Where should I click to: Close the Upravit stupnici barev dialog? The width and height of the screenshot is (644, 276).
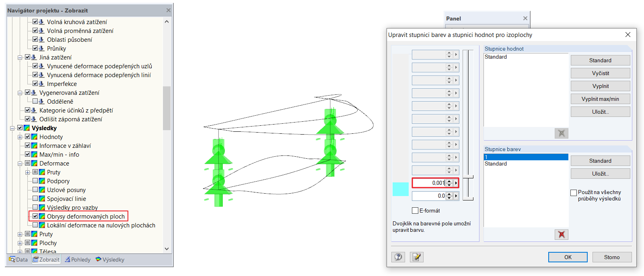(x=628, y=35)
